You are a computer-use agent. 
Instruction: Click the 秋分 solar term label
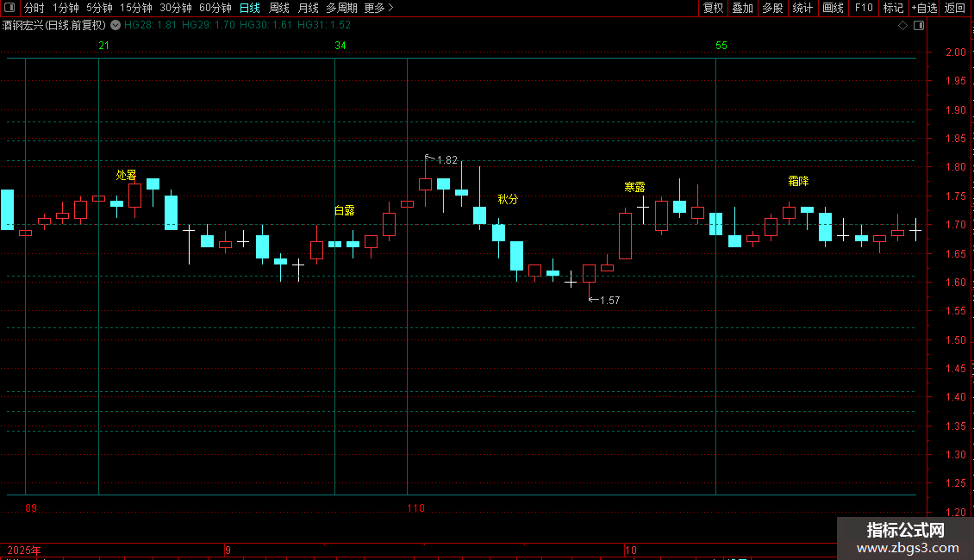(x=508, y=199)
